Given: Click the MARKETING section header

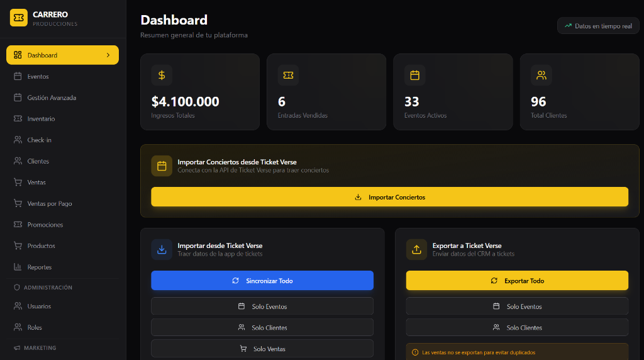Looking at the screenshot, I should (40, 347).
